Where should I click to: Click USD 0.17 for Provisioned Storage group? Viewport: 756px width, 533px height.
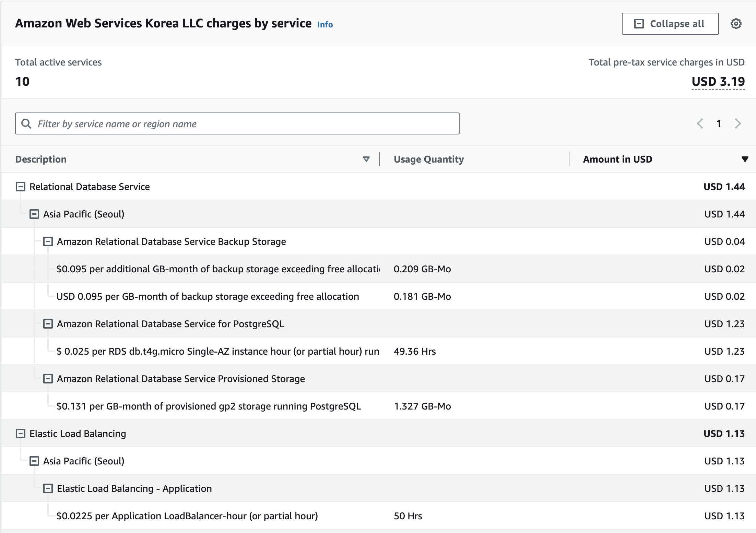click(724, 379)
